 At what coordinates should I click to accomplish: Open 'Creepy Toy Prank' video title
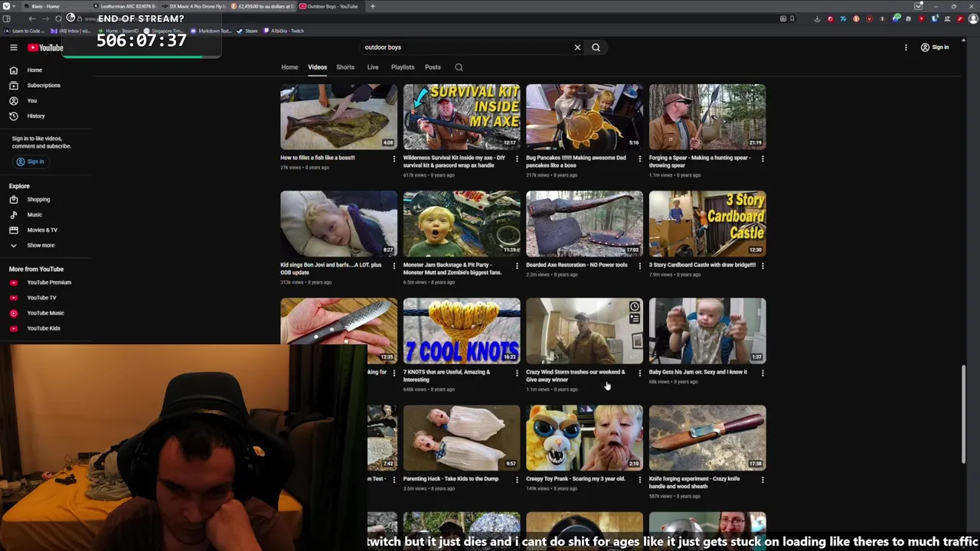(x=576, y=479)
